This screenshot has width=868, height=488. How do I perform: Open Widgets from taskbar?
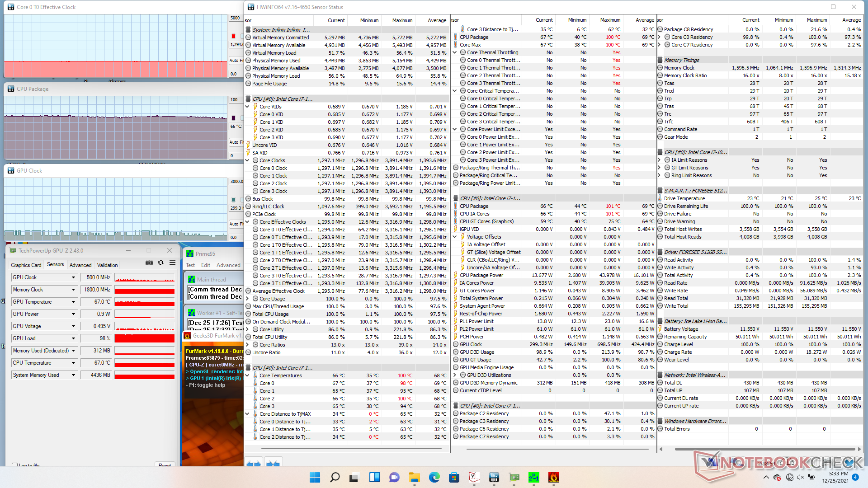point(374,477)
